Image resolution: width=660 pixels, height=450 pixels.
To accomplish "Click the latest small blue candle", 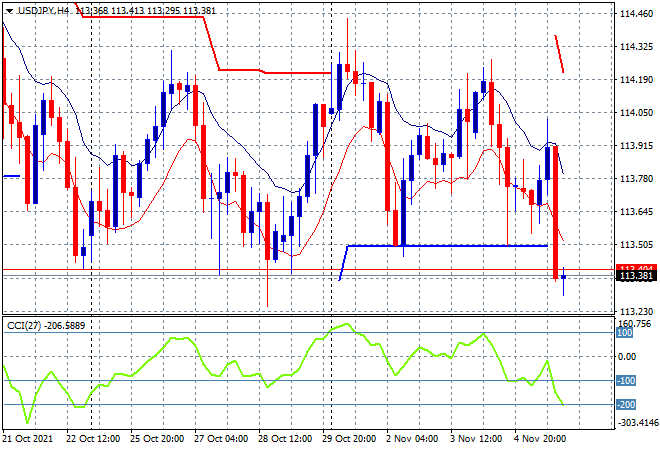I will tap(564, 277).
